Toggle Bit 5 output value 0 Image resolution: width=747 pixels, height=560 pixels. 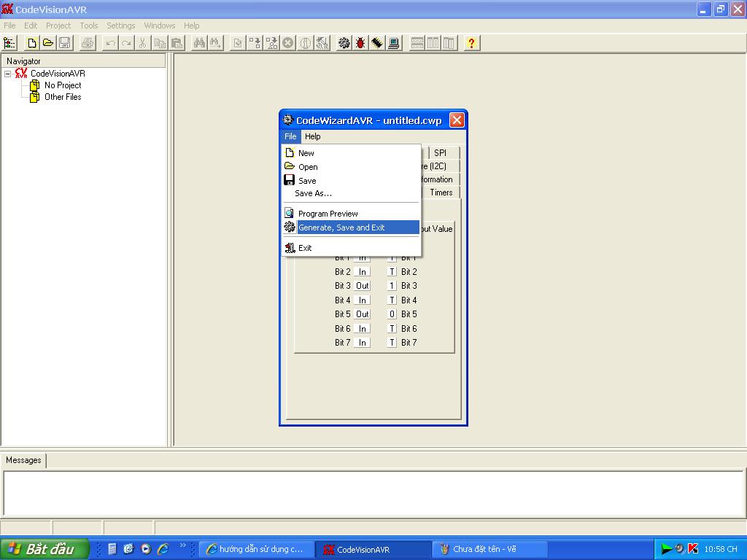(x=392, y=314)
